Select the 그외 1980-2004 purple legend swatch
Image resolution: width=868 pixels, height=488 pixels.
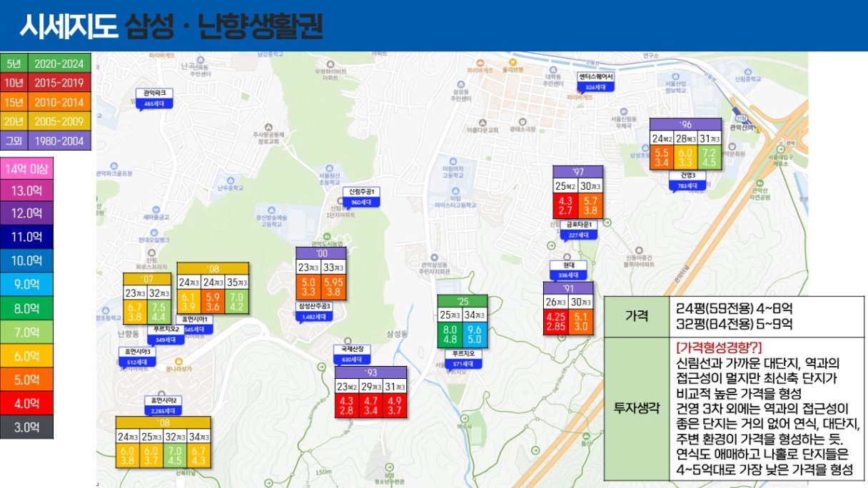(46, 141)
